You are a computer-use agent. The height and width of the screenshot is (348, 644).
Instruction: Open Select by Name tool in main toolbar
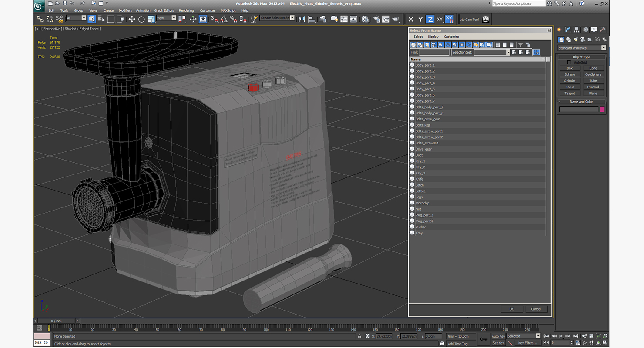click(101, 19)
